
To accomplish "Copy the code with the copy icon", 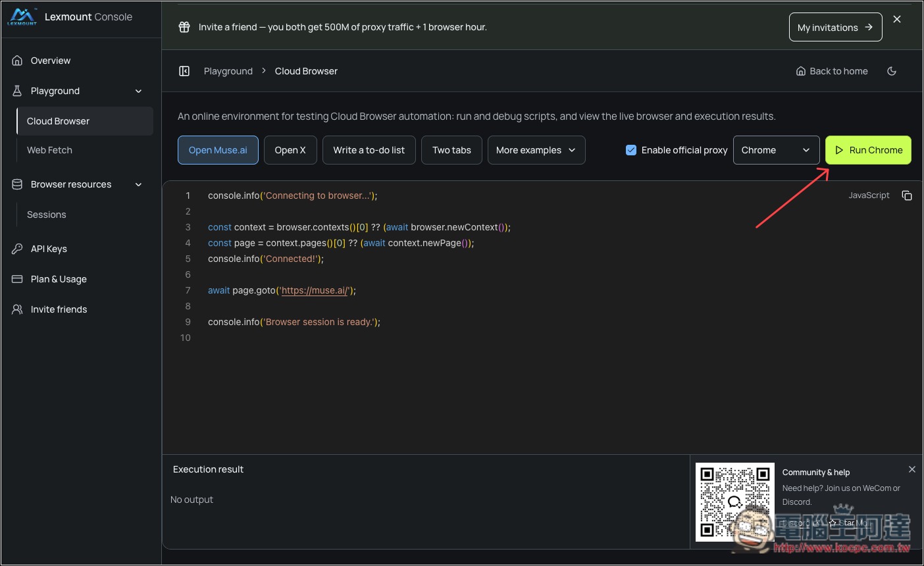I will [906, 195].
